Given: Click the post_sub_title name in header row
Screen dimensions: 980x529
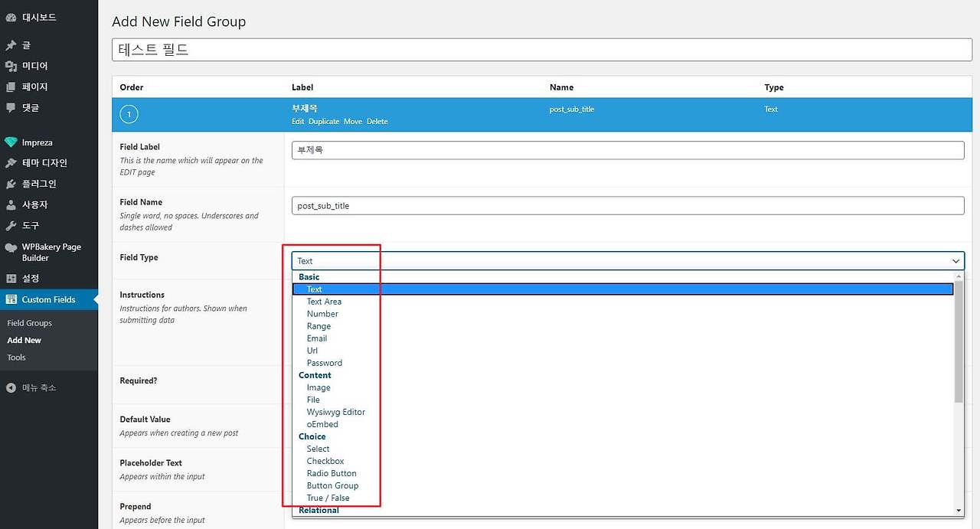Looking at the screenshot, I should point(572,109).
